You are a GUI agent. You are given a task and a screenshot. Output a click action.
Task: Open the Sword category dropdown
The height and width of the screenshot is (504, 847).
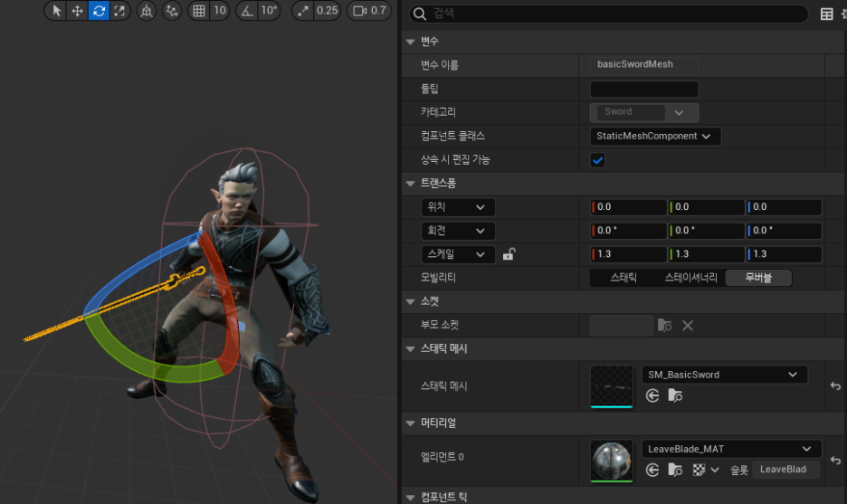pos(644,112)
